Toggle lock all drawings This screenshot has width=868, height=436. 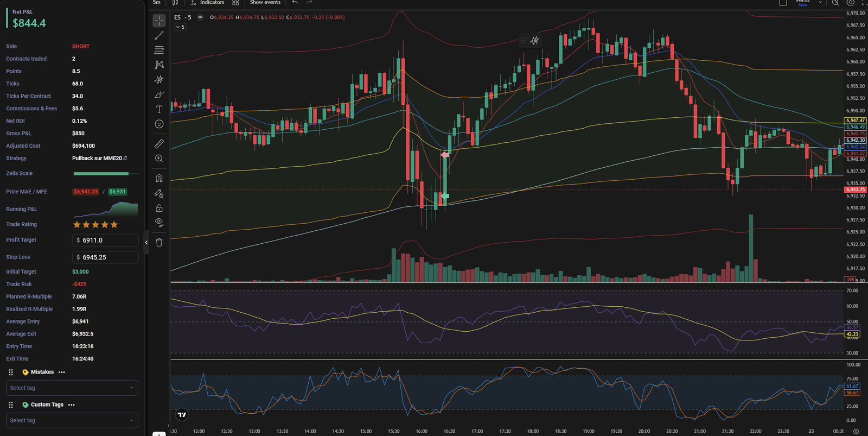tap(159, 208)
